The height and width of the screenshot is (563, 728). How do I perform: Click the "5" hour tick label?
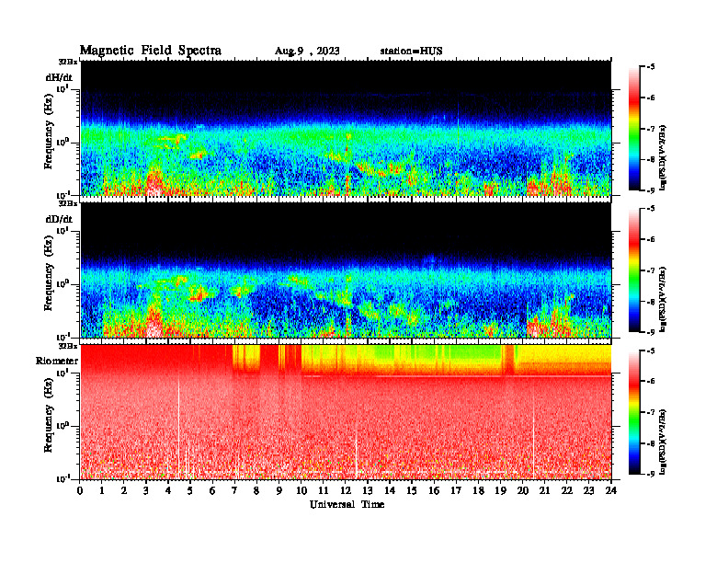click(x=190, y=490)
